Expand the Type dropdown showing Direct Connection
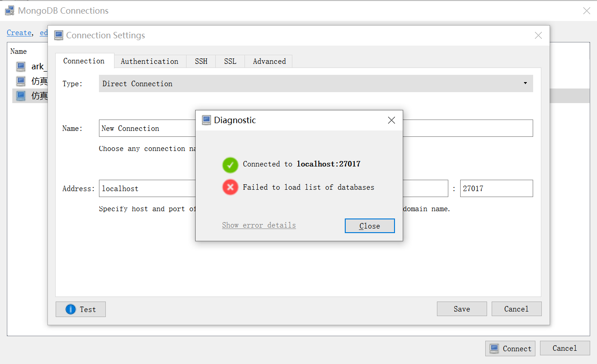The width and height of the screenshot is (597, 364). 316,83
